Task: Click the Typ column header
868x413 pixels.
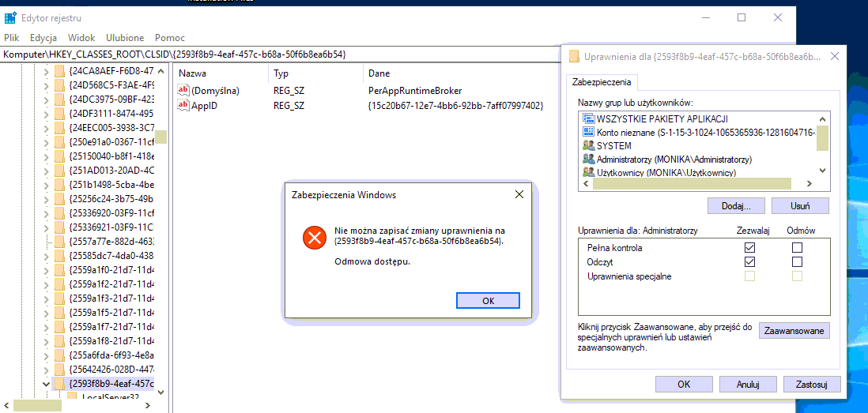Action: pyautogui.click(x=316, y=73)
